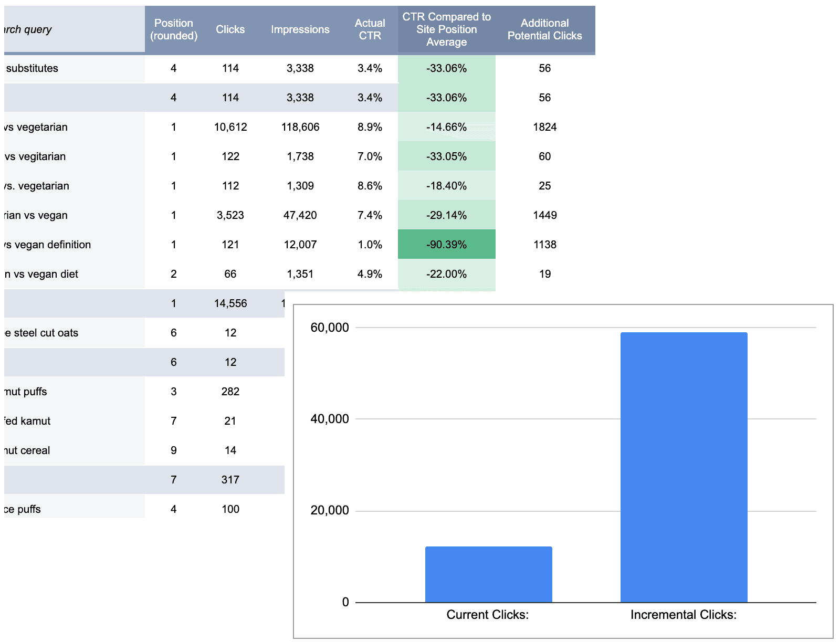
Task: Select the Current Clicks axis label
Action: [x=488, y=615]
